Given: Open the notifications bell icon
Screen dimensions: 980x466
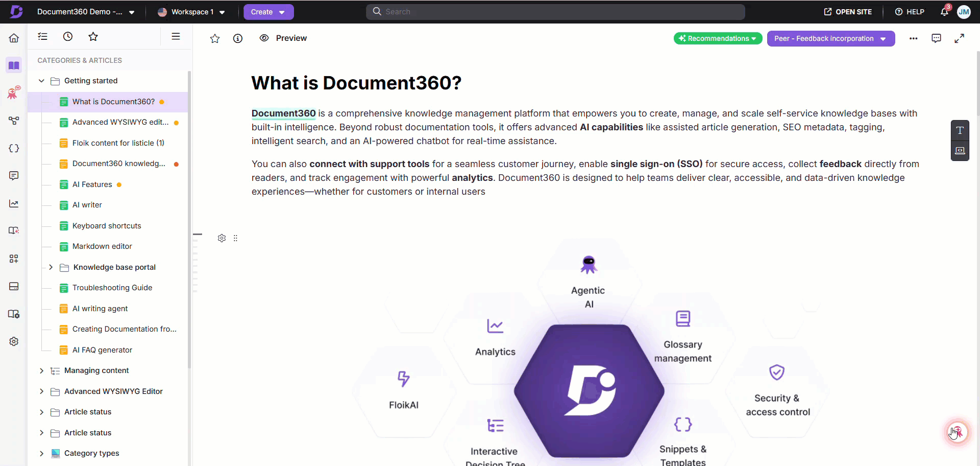Looking at the screenshot, I should [x=944, y=12].
